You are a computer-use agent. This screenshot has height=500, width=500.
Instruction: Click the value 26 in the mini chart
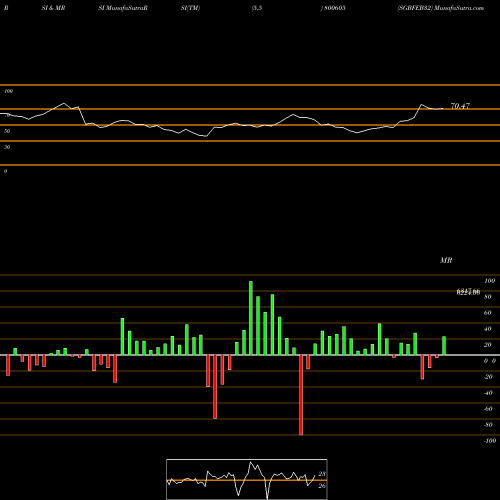(322, 486)
